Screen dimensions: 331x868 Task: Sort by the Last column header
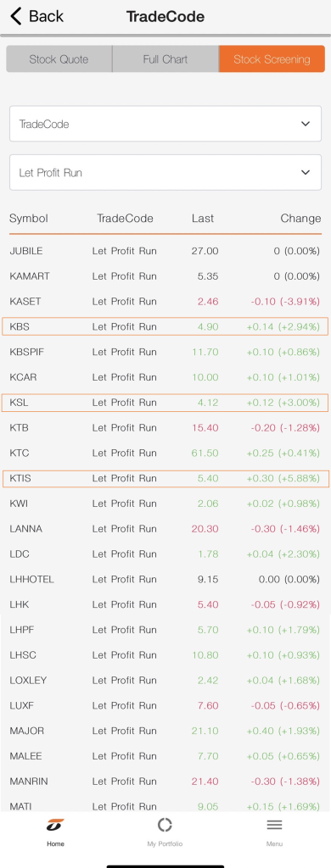202,218
